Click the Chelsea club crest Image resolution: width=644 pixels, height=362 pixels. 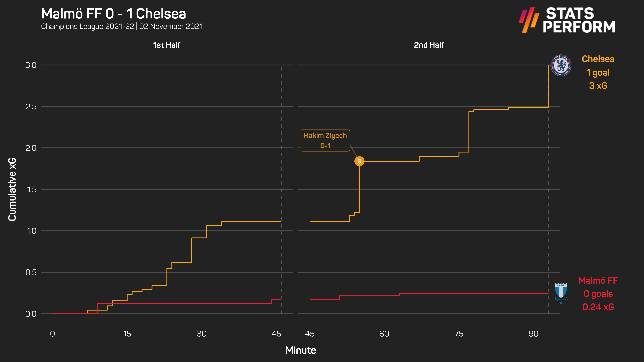(x=561, y=65)
